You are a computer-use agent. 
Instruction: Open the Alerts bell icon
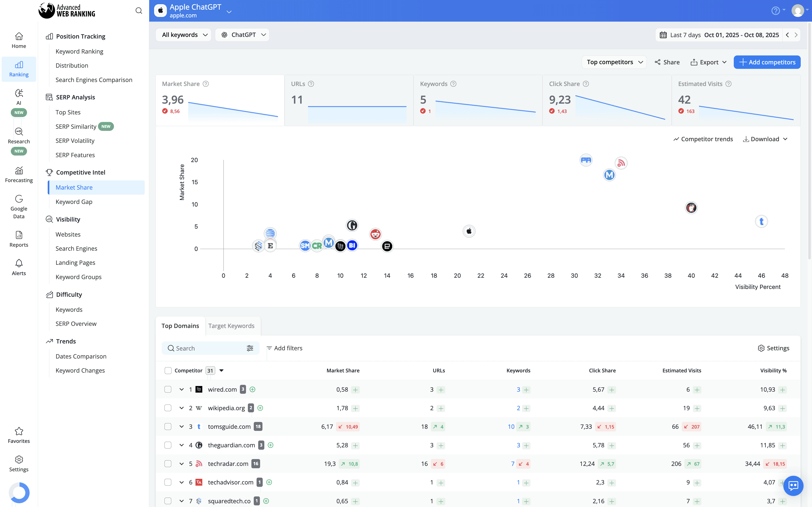click(x=19, y=263)
